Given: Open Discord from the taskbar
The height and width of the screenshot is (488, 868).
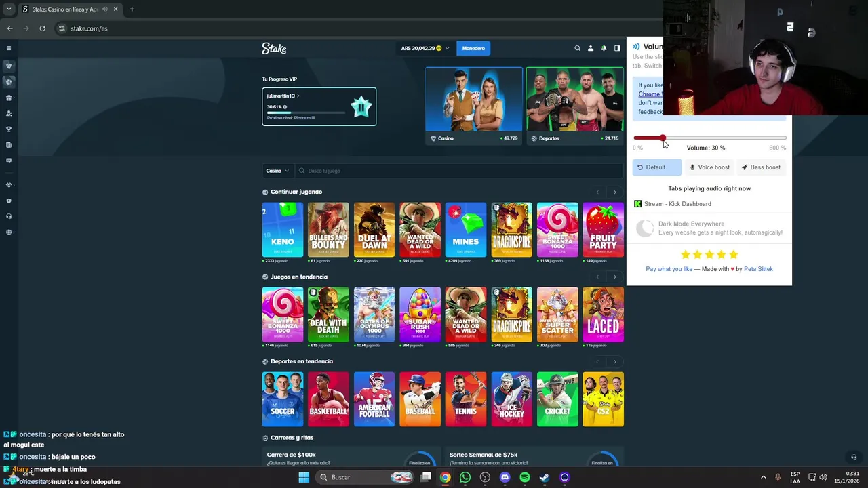Looking at the screenshot, I should (x=505, y=477).
